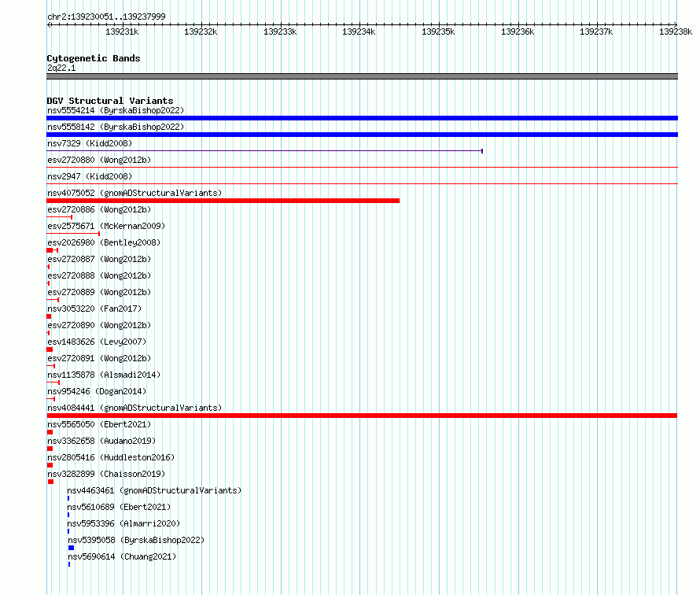Click the red bar under nsv4075052

click(223, 201)
